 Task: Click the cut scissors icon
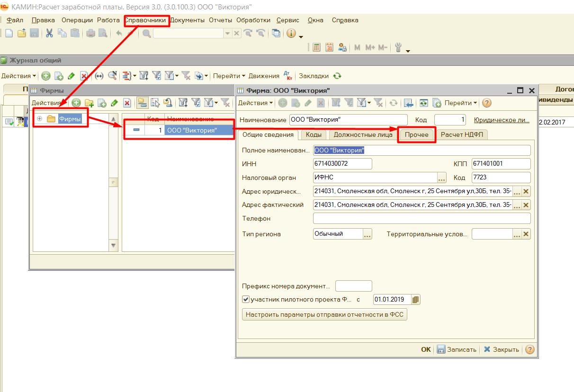(49, 33)
